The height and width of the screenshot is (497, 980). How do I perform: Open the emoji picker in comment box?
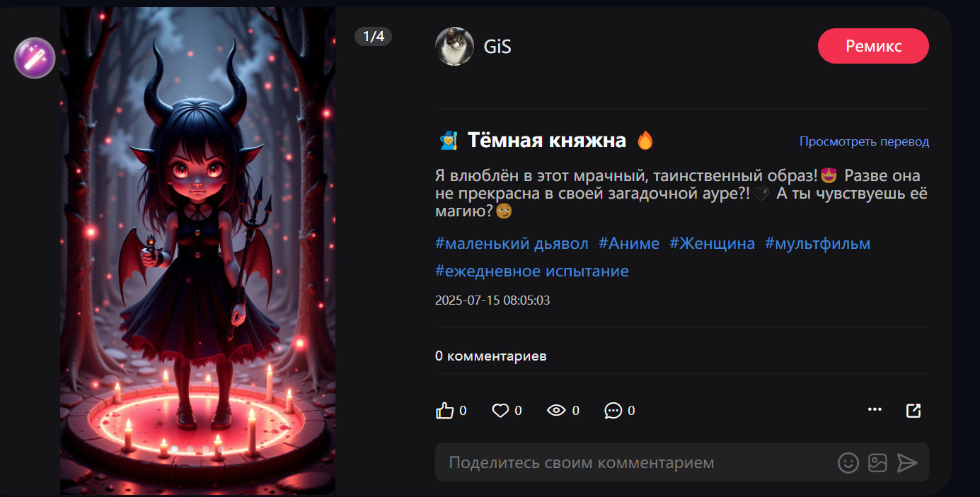(x=848, y=463)
